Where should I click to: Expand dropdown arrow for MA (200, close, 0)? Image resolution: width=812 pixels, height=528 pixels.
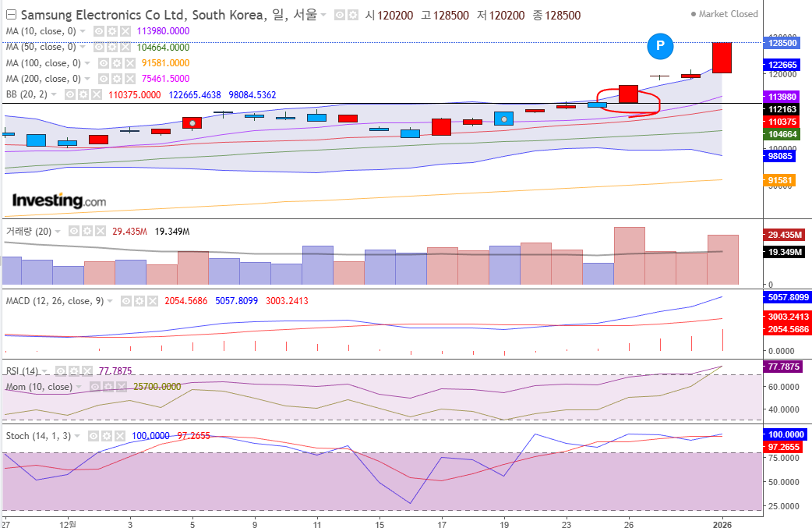(x=87, y=79)
